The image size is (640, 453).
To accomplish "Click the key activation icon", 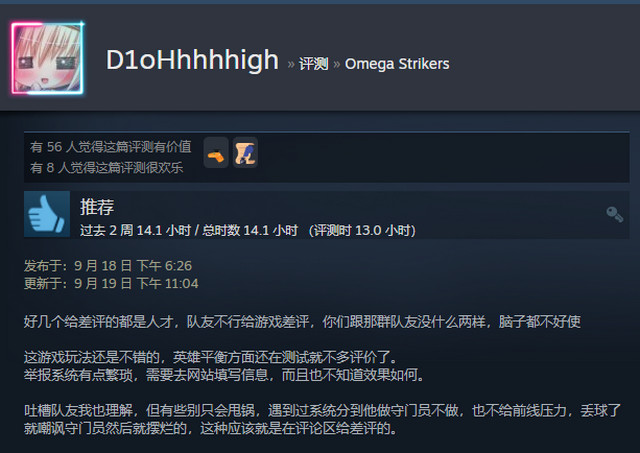I will click(x=614, y=214).
